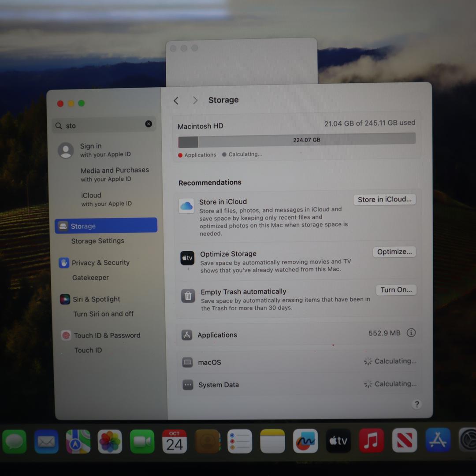476x476 pixels.
Task: Open the help question mark button
Action: tap(416, 404)
